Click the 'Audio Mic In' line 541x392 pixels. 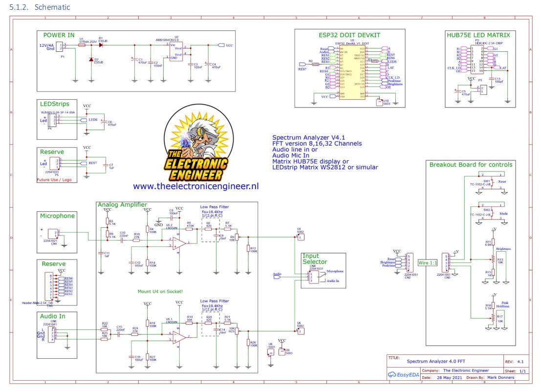291,155
